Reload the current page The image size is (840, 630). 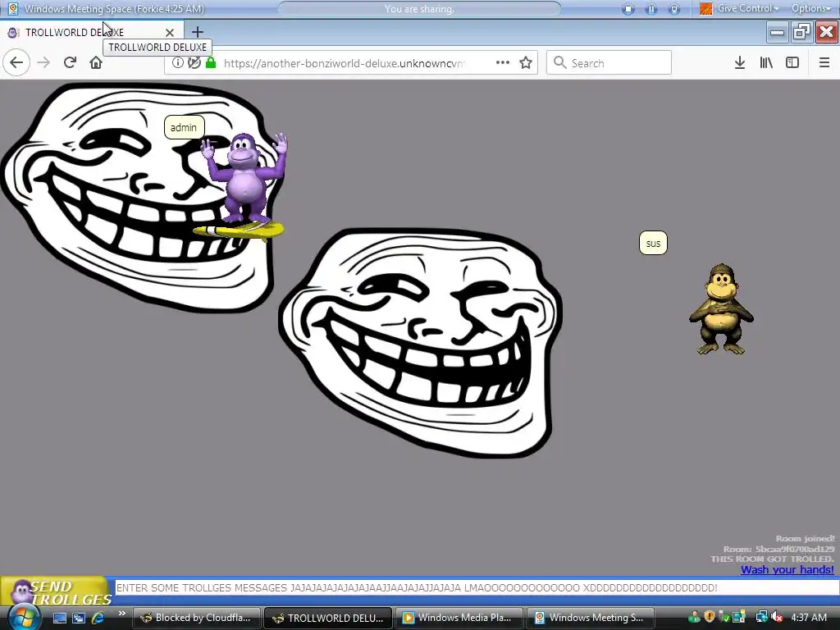[70, 62]
